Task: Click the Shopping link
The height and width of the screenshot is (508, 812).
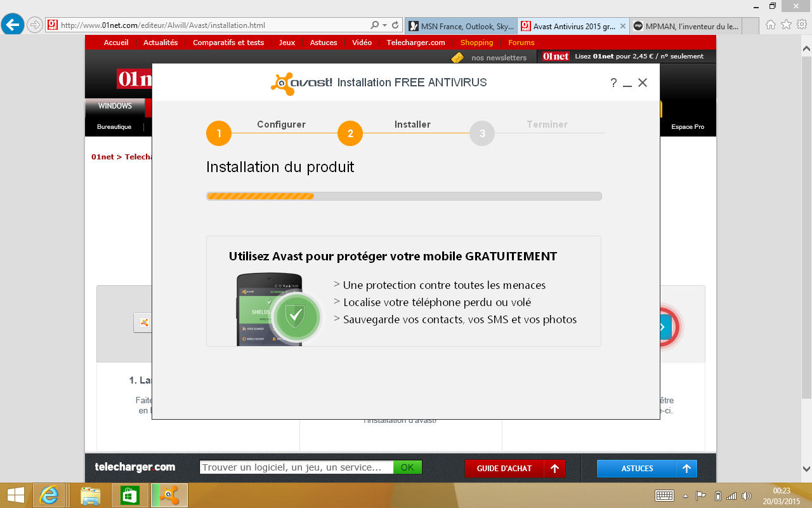Action: 476,43
